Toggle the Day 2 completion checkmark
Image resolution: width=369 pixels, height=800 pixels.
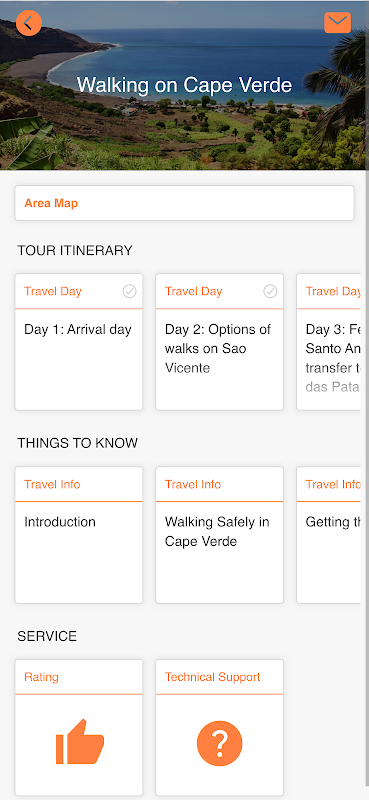[270, 291]
